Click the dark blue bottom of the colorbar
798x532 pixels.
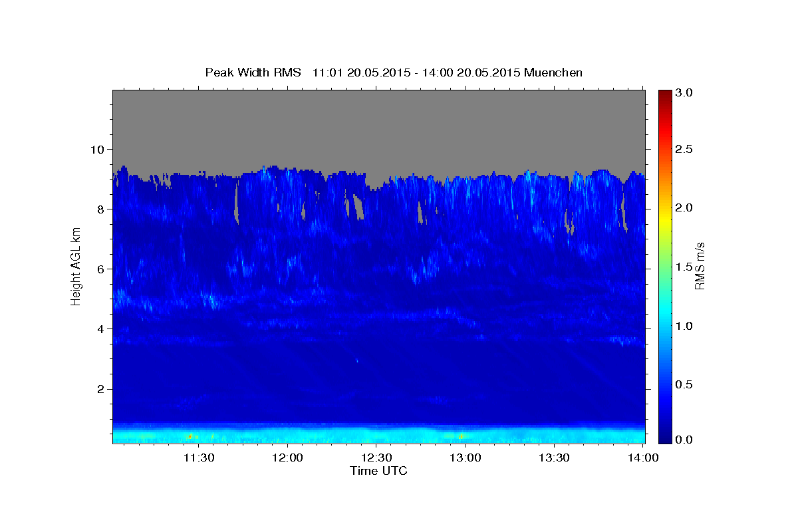click(x=665, y=436)
